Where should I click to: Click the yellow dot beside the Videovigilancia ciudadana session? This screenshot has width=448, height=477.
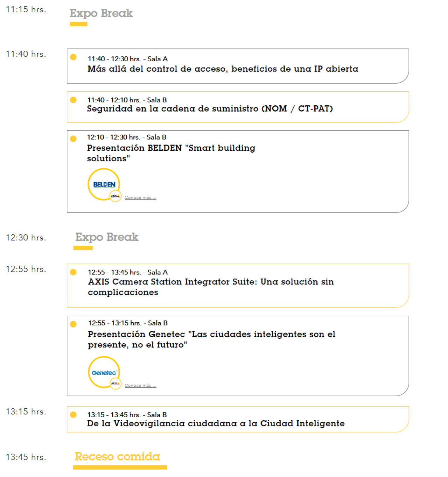click(x=73, y=415)
